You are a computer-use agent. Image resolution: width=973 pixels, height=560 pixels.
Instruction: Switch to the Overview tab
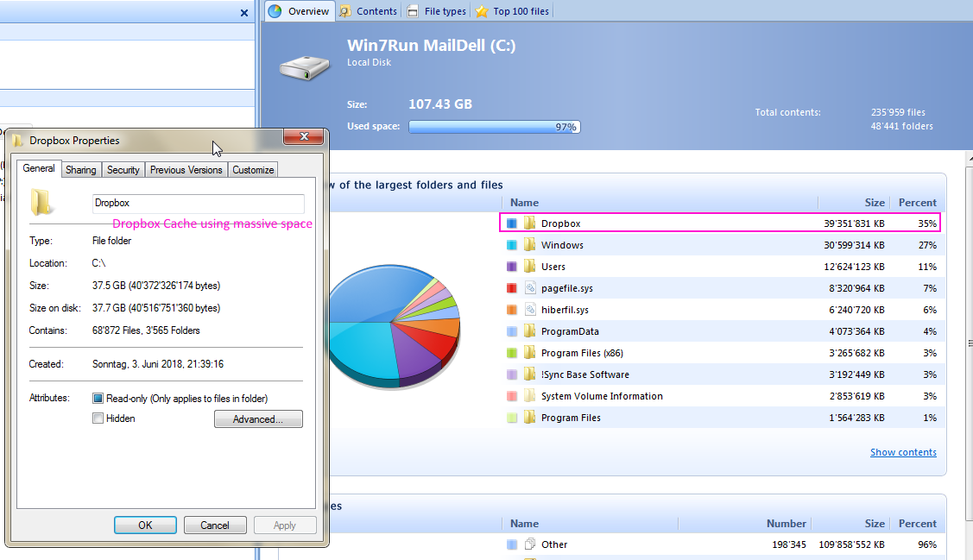[x=300, y=11]
